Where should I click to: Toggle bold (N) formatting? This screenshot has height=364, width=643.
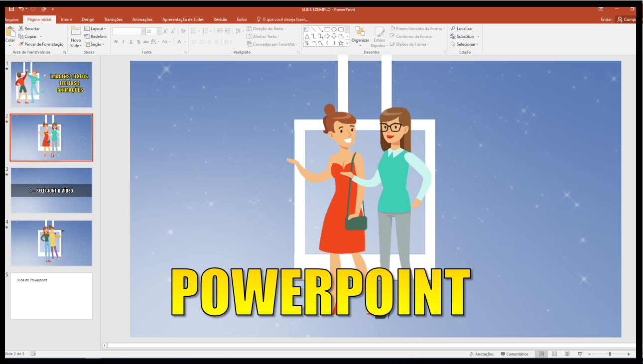116,42
